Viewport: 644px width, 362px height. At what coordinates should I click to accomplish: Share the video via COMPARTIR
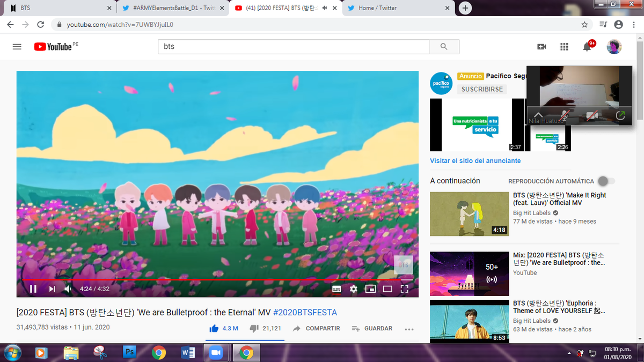[317, 328]
